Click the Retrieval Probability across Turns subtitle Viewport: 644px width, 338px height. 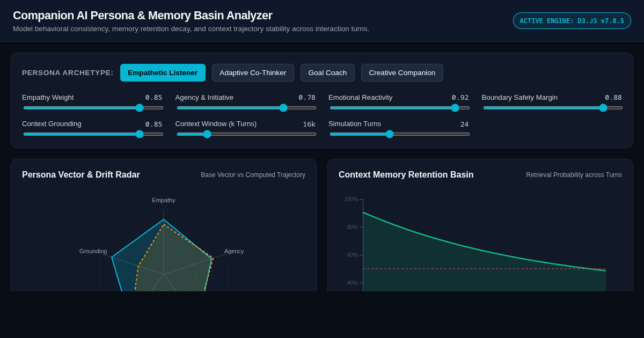pyautogui.click(x=574, y=175)
